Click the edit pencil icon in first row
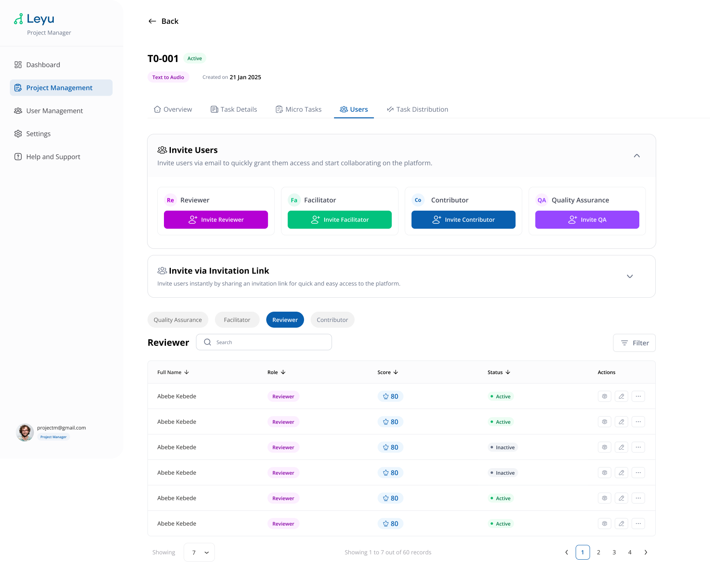The image size is (710, 588). (x=621, y=396)
